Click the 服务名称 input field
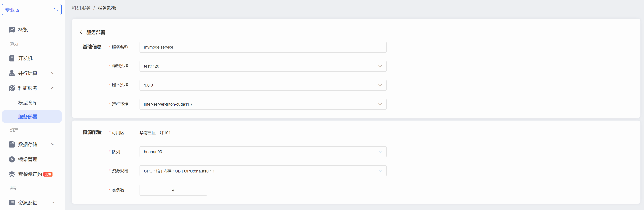This screenshot has width=644, height=210. click(263, 47)
